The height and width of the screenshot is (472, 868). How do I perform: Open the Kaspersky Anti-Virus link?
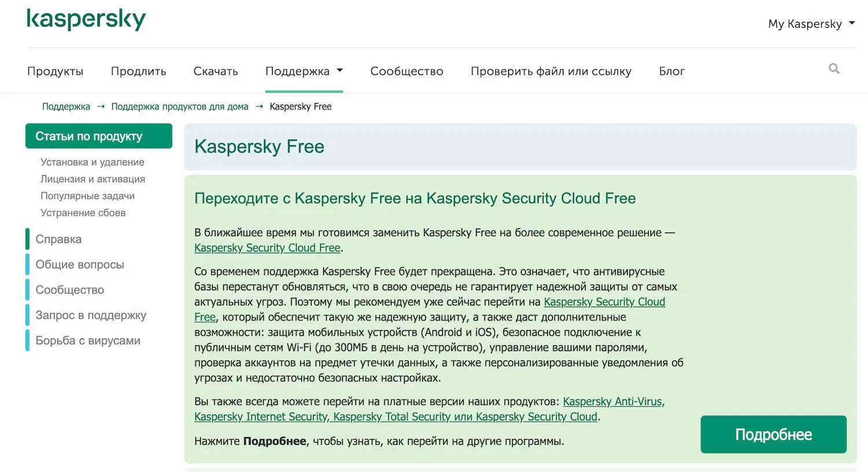[x=613, y=401]
